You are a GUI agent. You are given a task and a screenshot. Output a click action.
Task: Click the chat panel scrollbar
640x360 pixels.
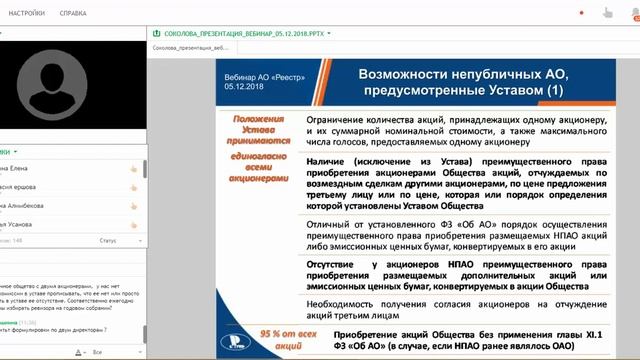click(x=145, y=334)
